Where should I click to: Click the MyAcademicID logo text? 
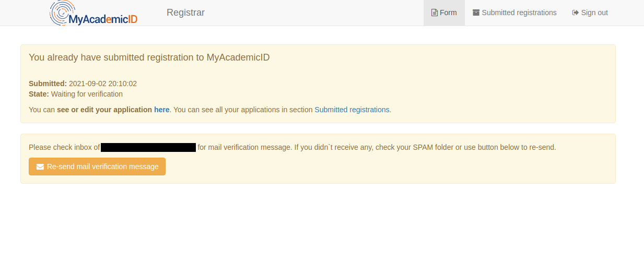click(x=103, y=20)
